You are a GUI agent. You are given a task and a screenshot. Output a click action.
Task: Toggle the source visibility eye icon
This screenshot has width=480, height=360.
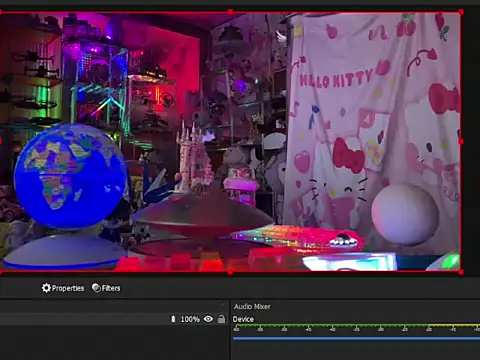point(208,319)
